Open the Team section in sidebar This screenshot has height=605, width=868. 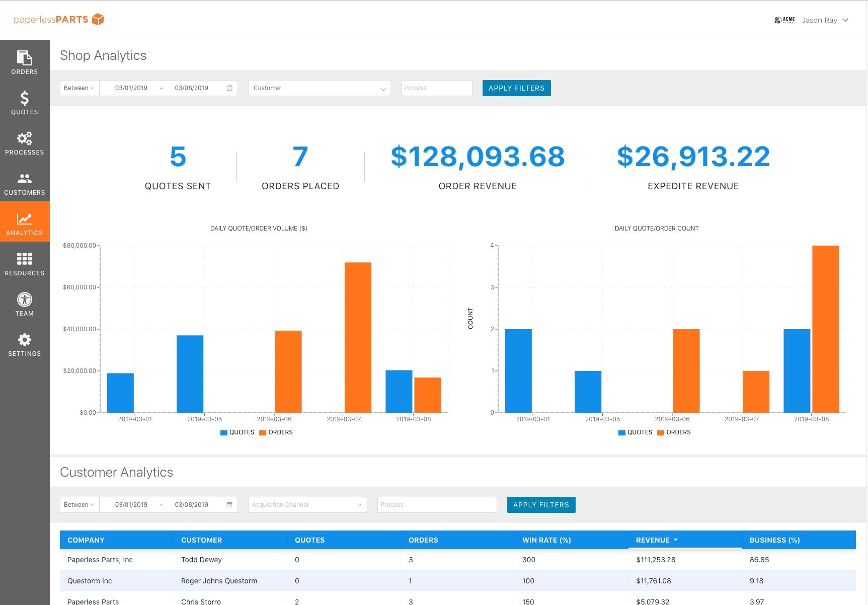click(x=24, y=305)
